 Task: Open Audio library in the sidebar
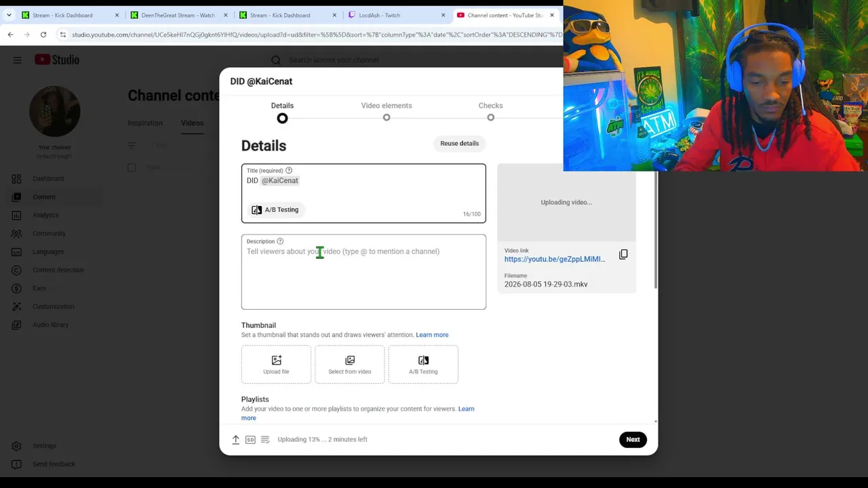pos(51,325)
